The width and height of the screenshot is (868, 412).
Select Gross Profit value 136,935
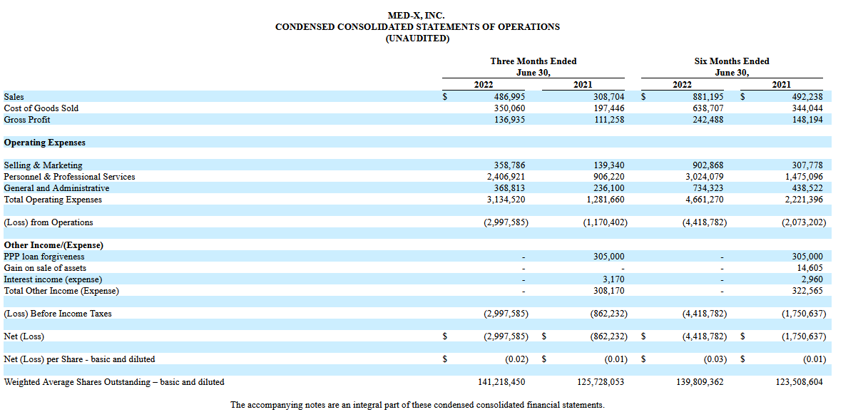509,120
